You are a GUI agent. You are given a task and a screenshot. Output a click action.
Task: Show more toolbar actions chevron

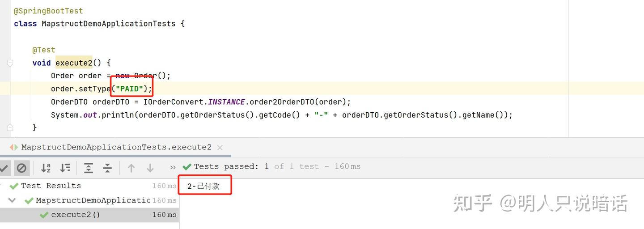click(173, 167)
